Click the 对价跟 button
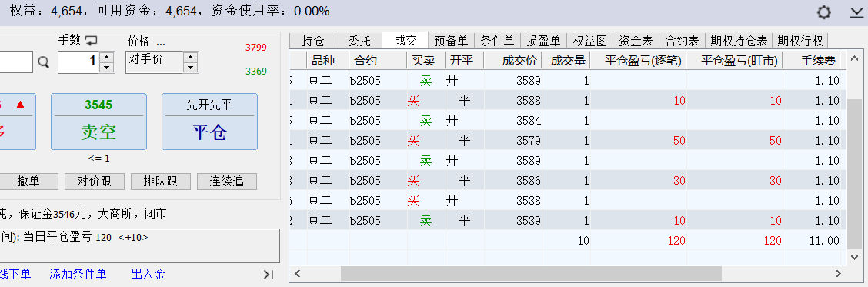Viewport: 868px width, 287px height. click(x=94, y=181)
